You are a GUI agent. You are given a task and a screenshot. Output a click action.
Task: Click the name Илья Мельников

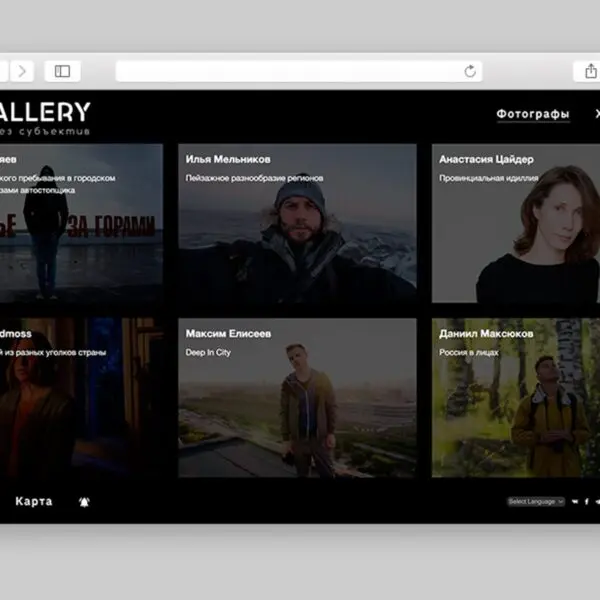point(228,159)
